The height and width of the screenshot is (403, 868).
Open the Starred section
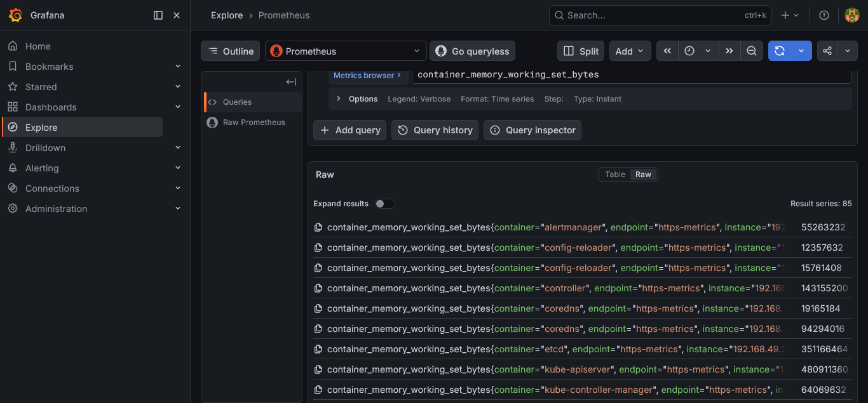41,87
